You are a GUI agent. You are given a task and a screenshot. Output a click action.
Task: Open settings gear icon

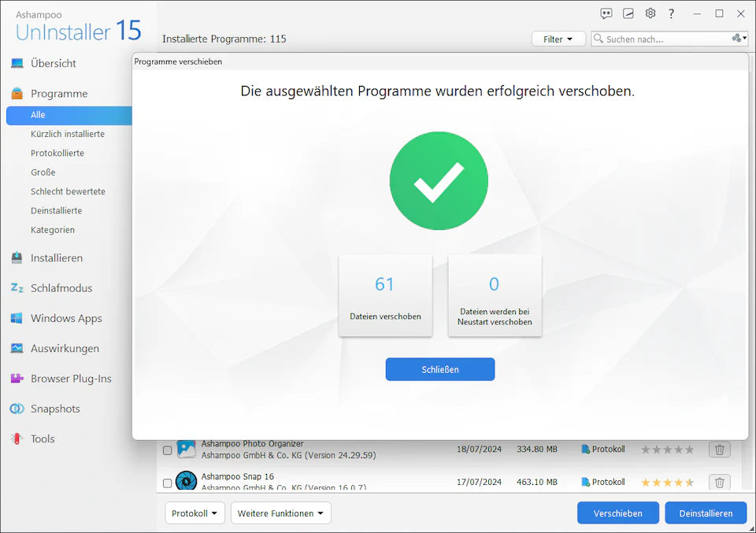tap(650, 13)
